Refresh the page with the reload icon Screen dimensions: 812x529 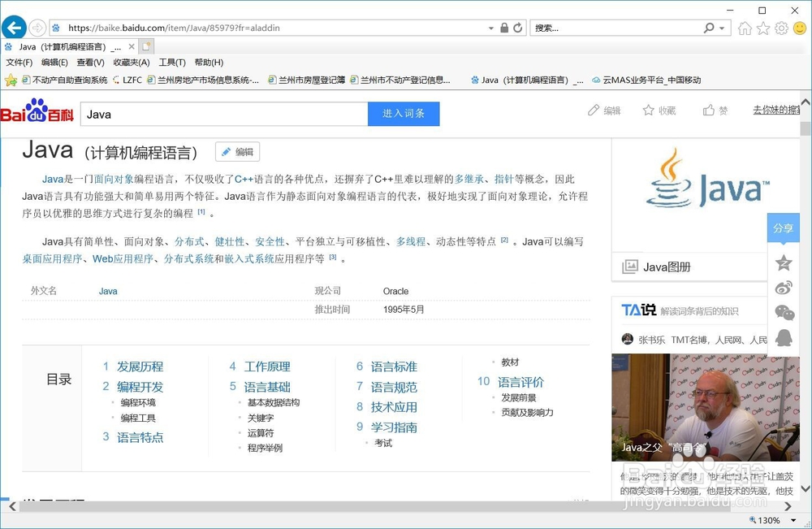point(518,28)
